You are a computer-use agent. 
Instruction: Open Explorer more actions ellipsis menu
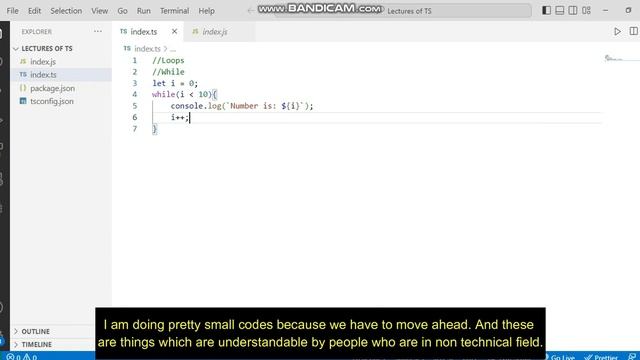[98, 31]
